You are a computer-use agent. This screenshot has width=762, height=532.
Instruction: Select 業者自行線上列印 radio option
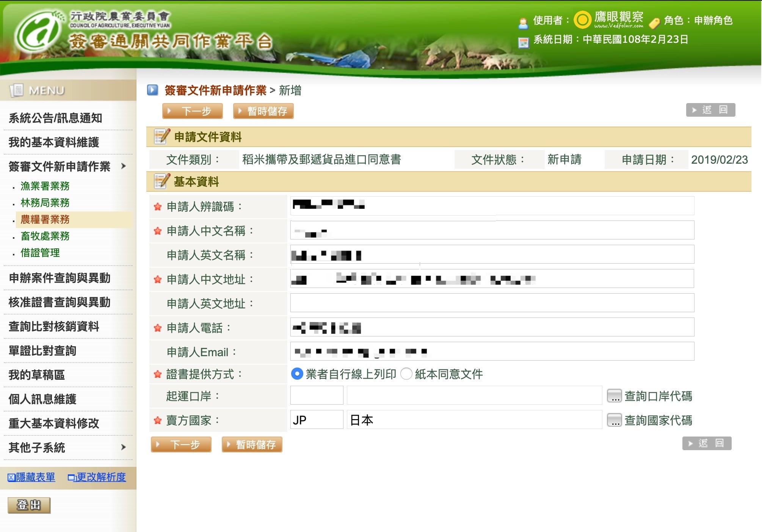(297, 374)
